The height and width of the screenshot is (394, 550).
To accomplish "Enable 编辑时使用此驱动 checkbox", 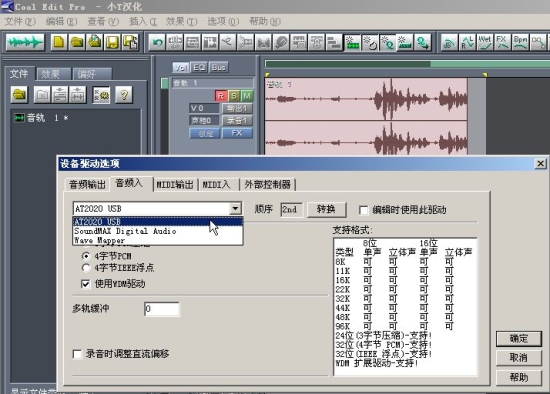I will tap(364, 210).
